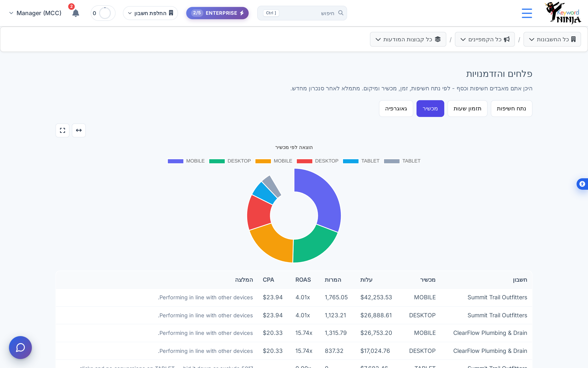The image size is (588, 368).
Task: Expand chart to fullscreen
Action: 62,130
